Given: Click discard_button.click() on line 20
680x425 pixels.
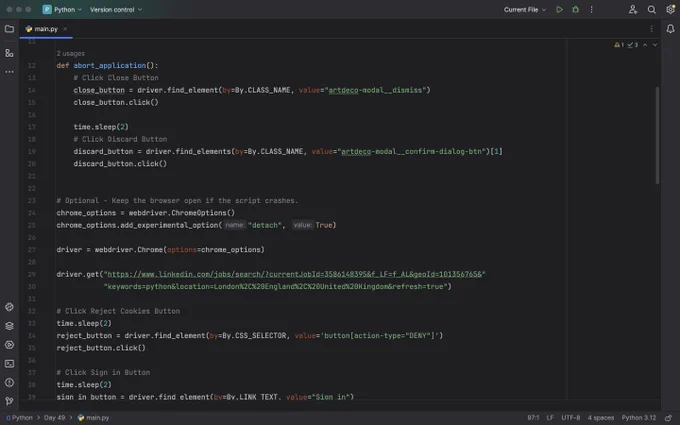Looking at the screenshot, I should pyautogui.click(x=120, y=163).
